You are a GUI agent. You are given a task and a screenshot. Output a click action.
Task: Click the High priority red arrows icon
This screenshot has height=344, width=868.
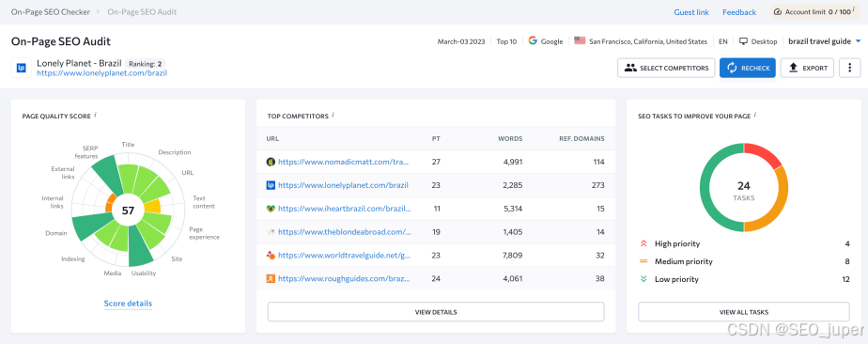pos(643,243)
